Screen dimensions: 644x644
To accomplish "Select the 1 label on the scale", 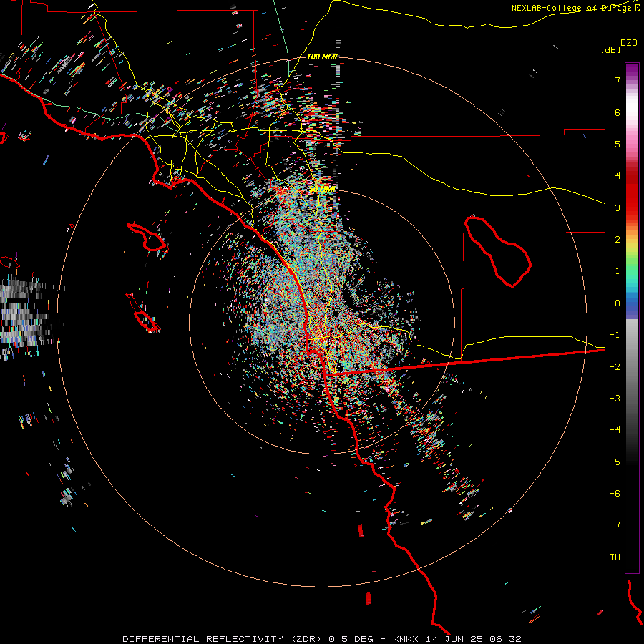I will pos(618,271).
